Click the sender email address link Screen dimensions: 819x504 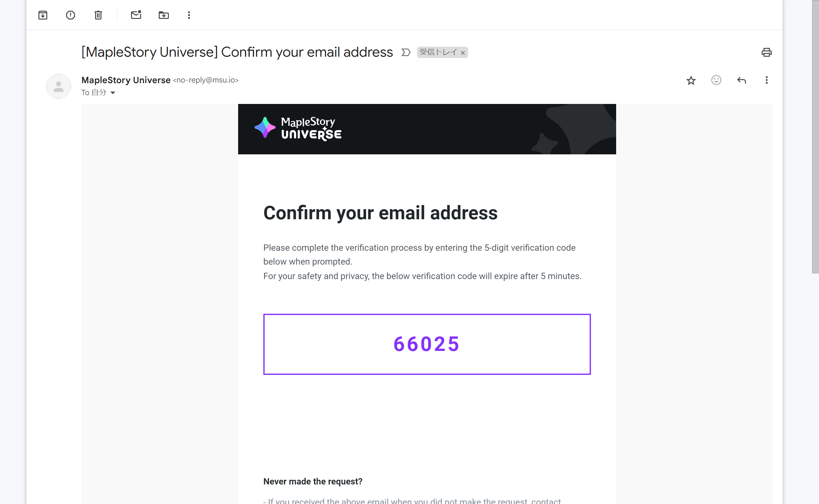(x=207, y=79)
